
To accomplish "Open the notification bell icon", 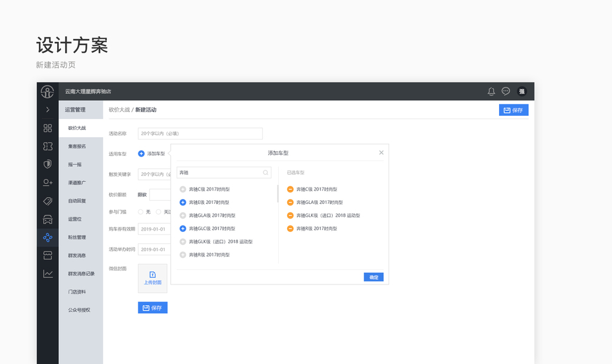I will tap(491, 91).
